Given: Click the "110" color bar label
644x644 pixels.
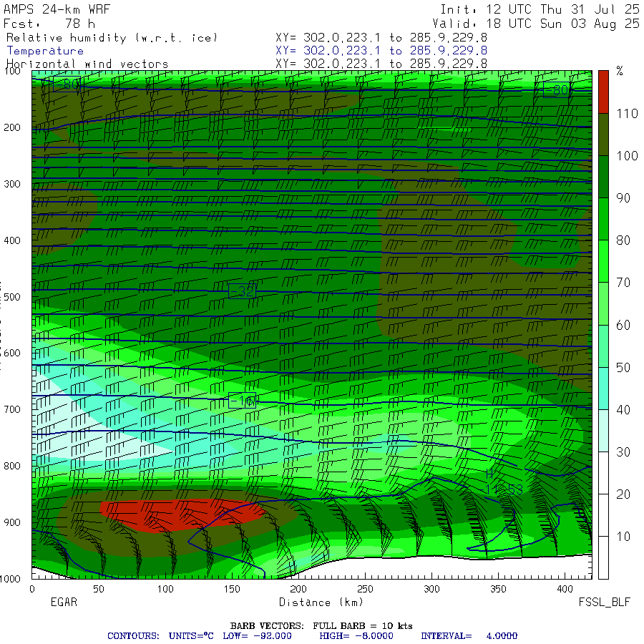Looking at the screenshot, I should (x=627, y=114).
